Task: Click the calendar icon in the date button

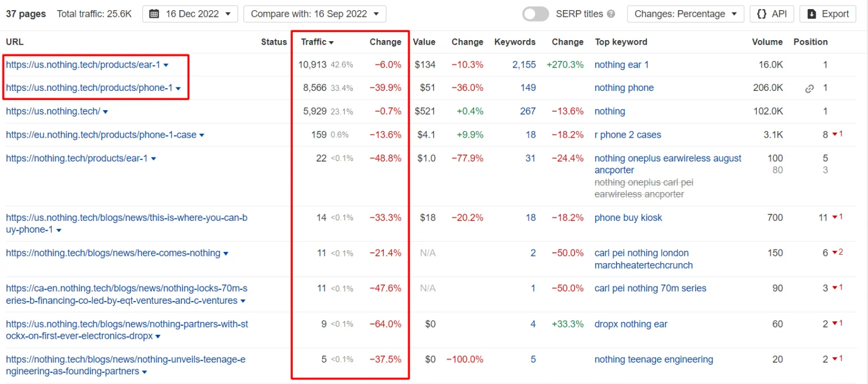Action: pos(154,14)
